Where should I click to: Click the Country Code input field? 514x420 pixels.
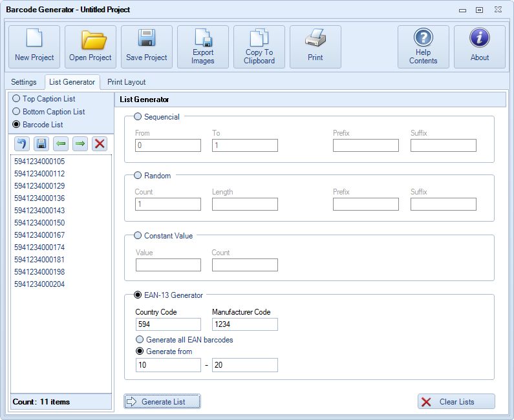168,324
